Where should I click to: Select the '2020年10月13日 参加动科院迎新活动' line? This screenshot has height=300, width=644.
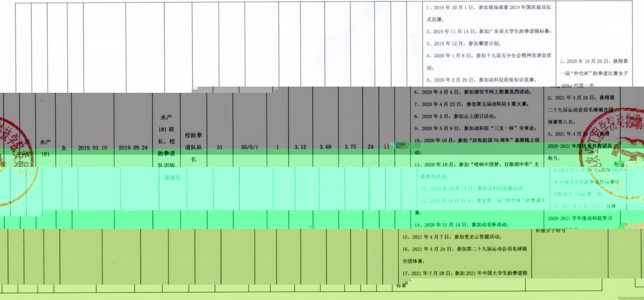pyautogui.click(x=473, y=189)
